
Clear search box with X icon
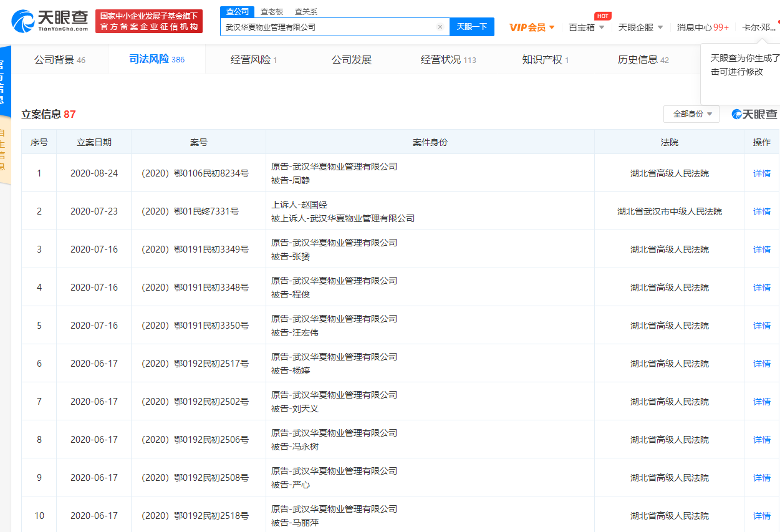click(440, 27)
